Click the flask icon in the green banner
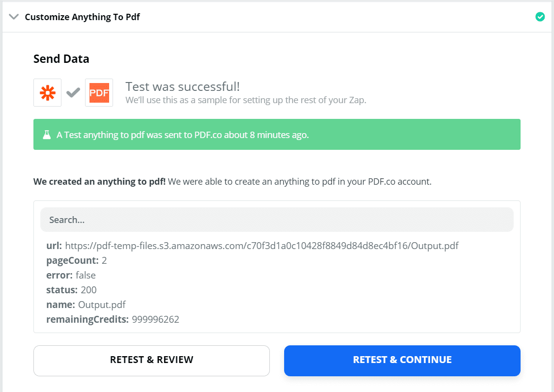554x392 pixels. [x=47, y=134]
